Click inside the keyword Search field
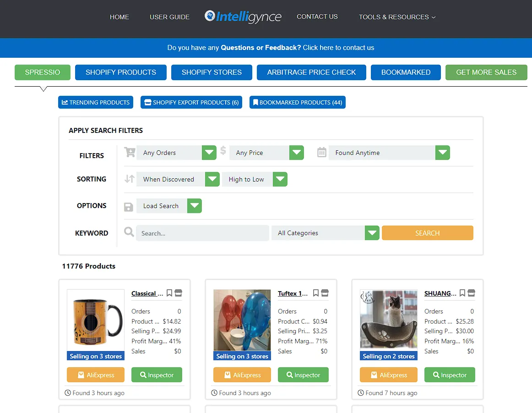Image resolution: width=532 pixels, height=413 pixels. pyautogui.click(x=202, y=233)
